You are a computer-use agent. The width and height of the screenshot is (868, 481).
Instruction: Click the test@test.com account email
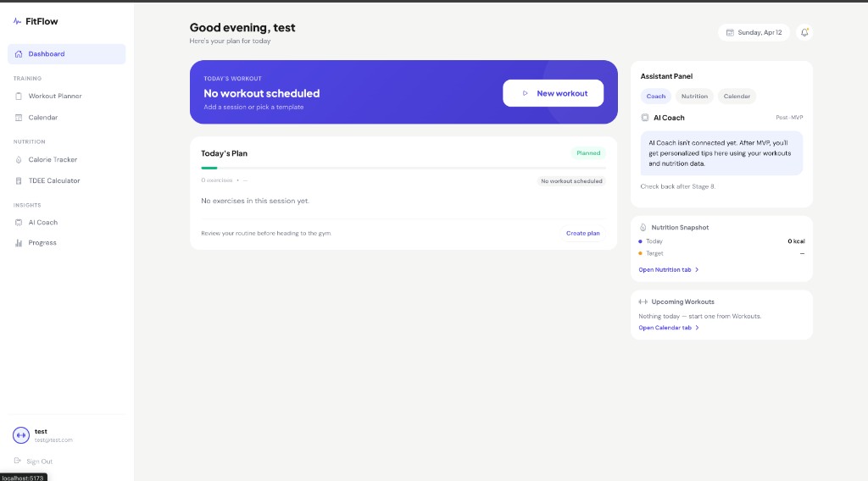coord(53,440)
